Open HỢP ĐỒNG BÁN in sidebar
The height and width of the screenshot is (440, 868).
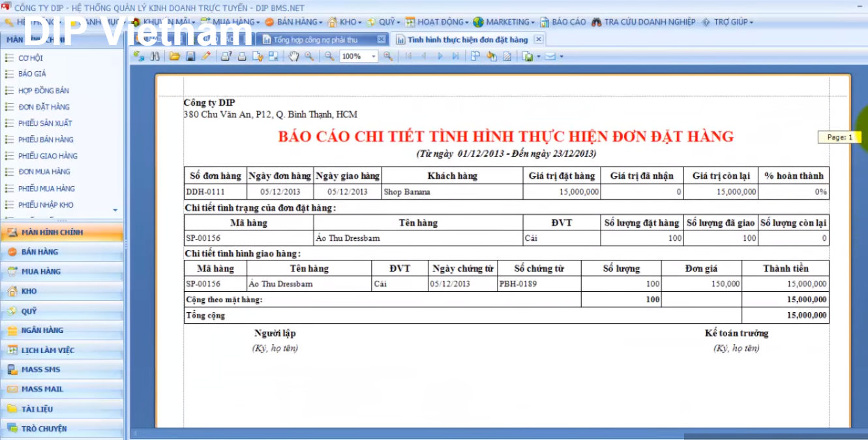[44, 91]
